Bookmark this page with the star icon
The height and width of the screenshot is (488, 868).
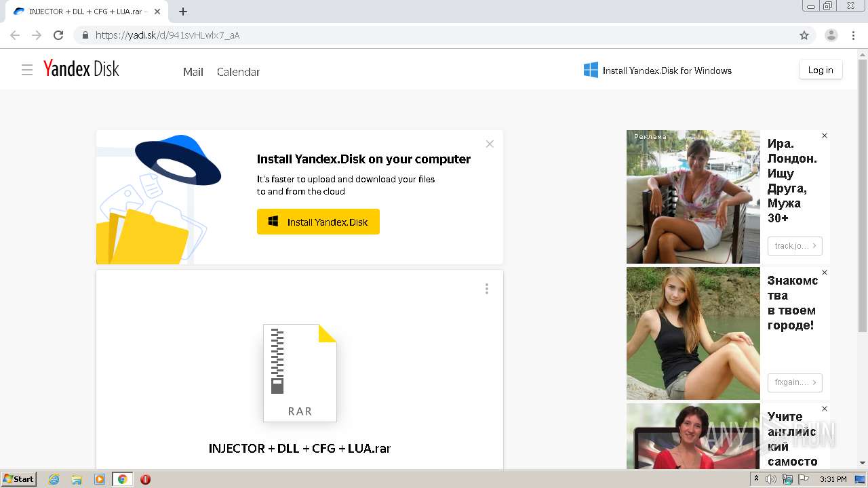coord(804,35)
